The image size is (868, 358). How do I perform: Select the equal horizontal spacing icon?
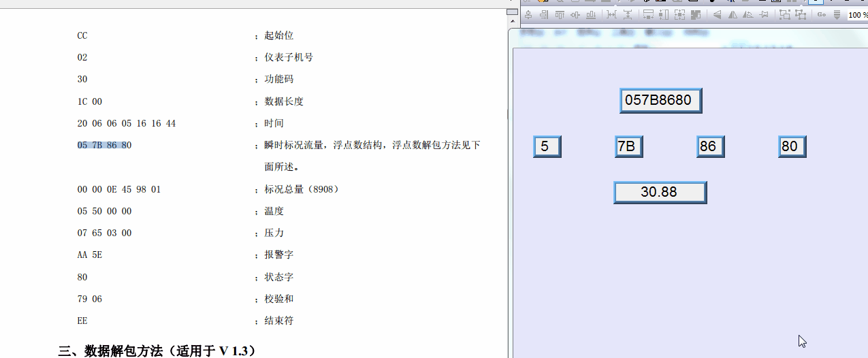tap(611, 14)
